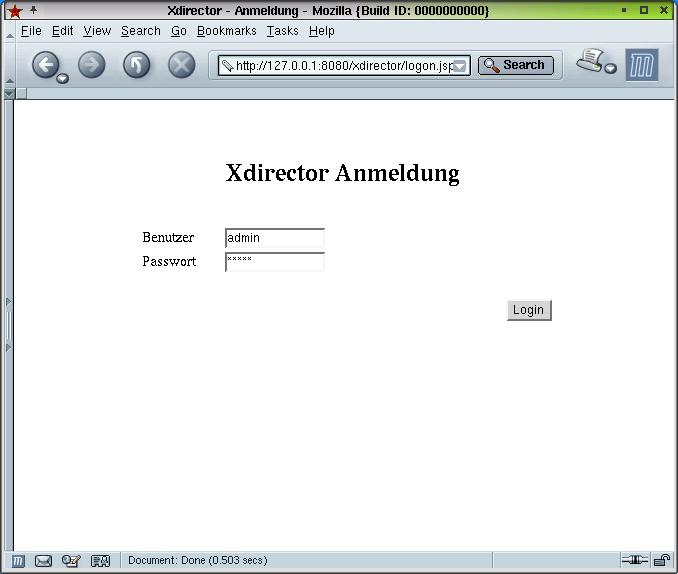Click the Forward navigation button
The height and width of the screenshot is (574, 678).
point(92,65)
